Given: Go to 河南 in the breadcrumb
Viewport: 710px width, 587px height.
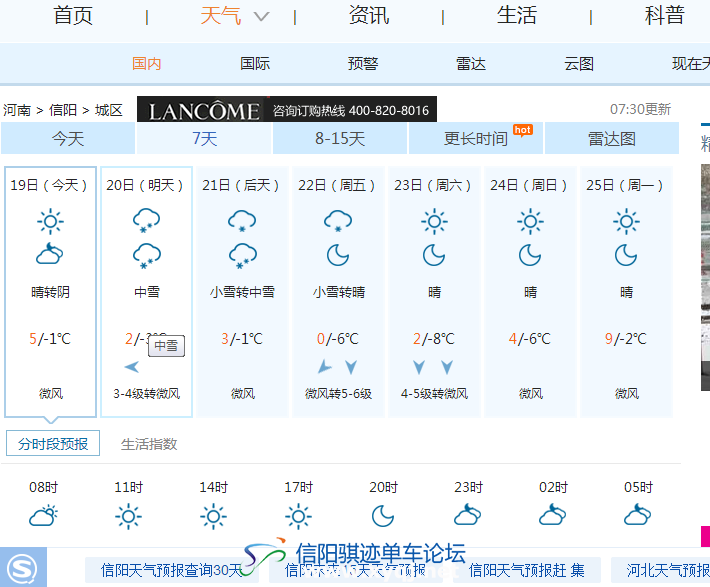Looking at the screenshot, I should 16,110.
